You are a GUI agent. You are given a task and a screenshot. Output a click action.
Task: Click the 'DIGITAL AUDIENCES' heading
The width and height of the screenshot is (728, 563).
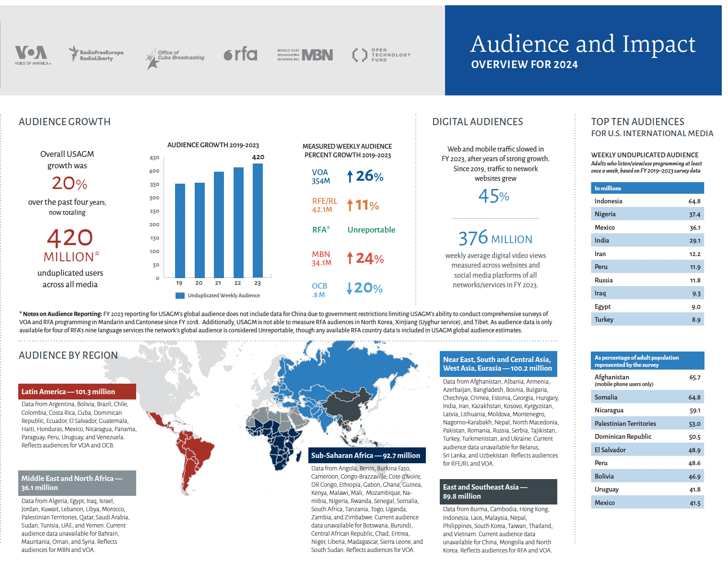478,122
